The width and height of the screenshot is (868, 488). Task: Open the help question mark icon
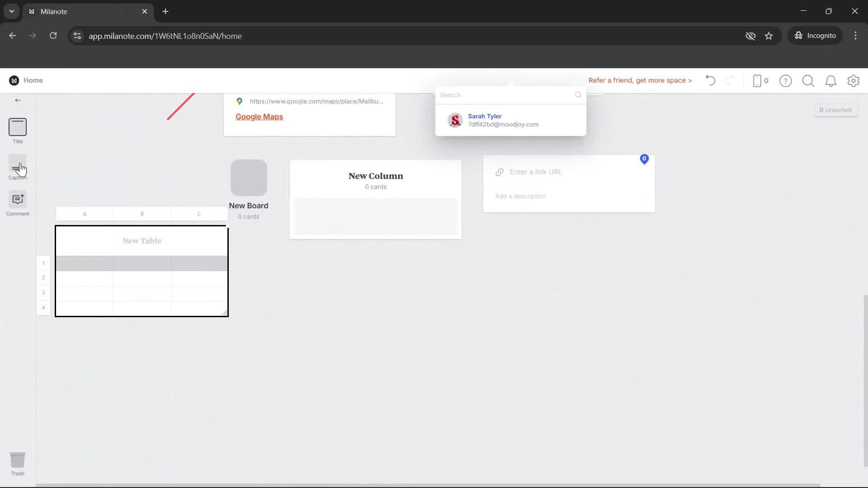tap(786, 80)
